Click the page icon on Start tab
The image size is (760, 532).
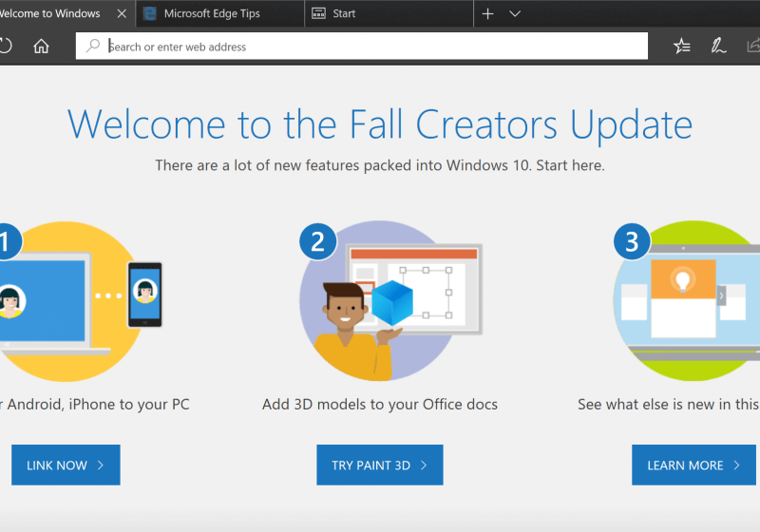coord(318,13)
